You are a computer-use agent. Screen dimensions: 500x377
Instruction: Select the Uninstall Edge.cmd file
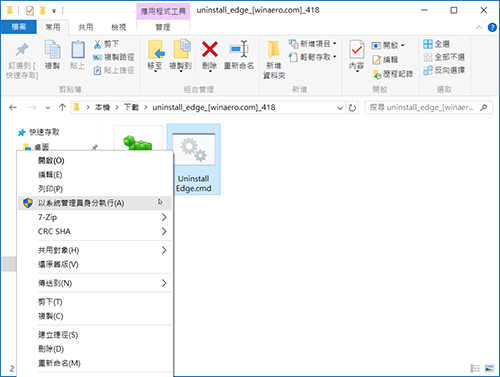tap(193, 159)
